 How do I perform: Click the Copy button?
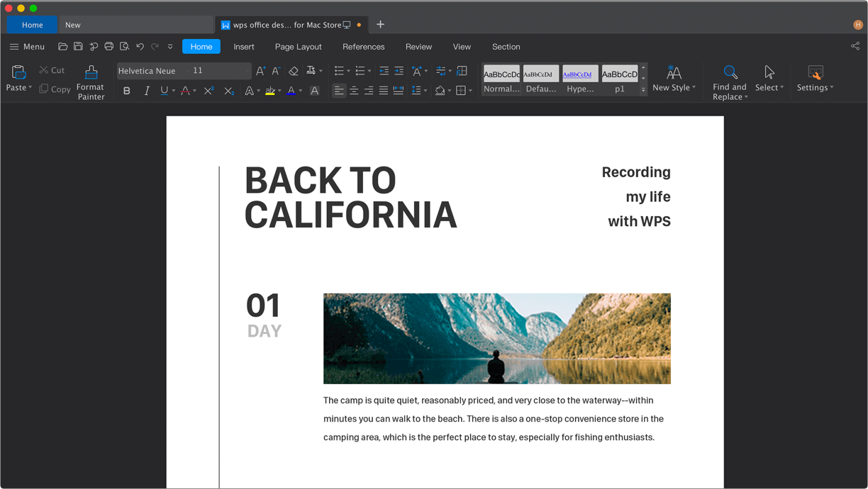tap(55, 89)
